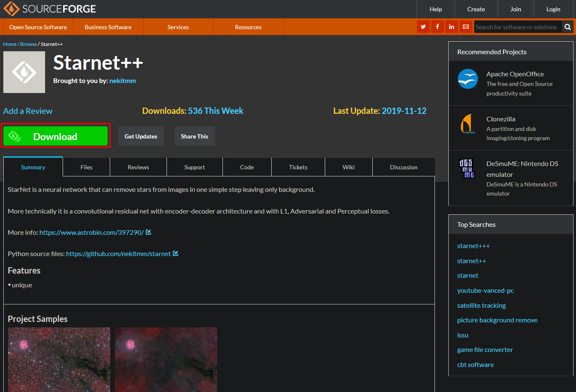This screenshot has height=392, width=576.
Task: Open the Wiki tab
Action: (x=349, y=167)
